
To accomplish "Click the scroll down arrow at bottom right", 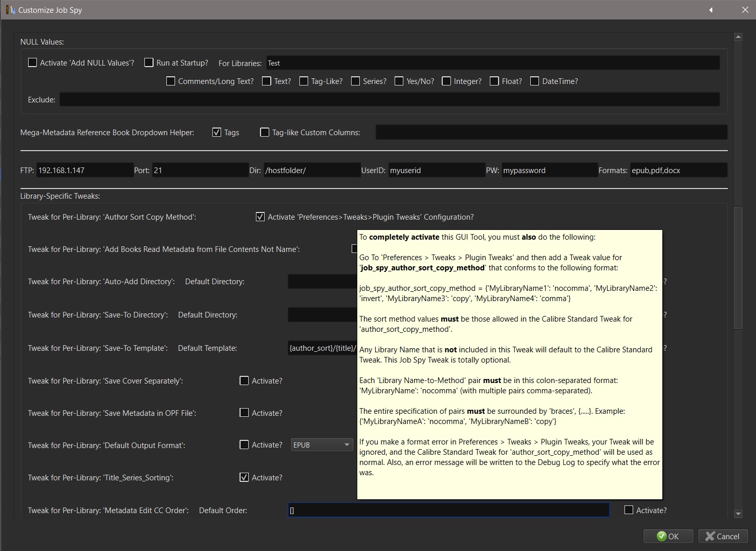I will click(738, 513).
